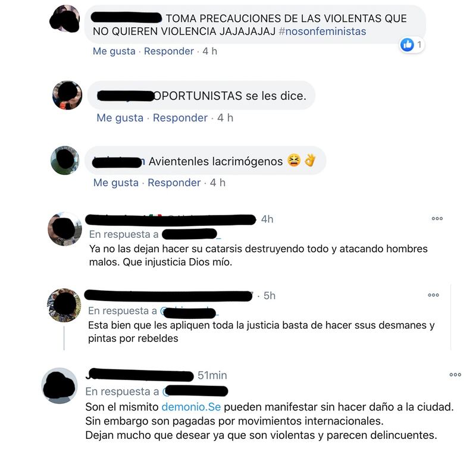Open the #nosonfeministas hashtag

[322, 32]
